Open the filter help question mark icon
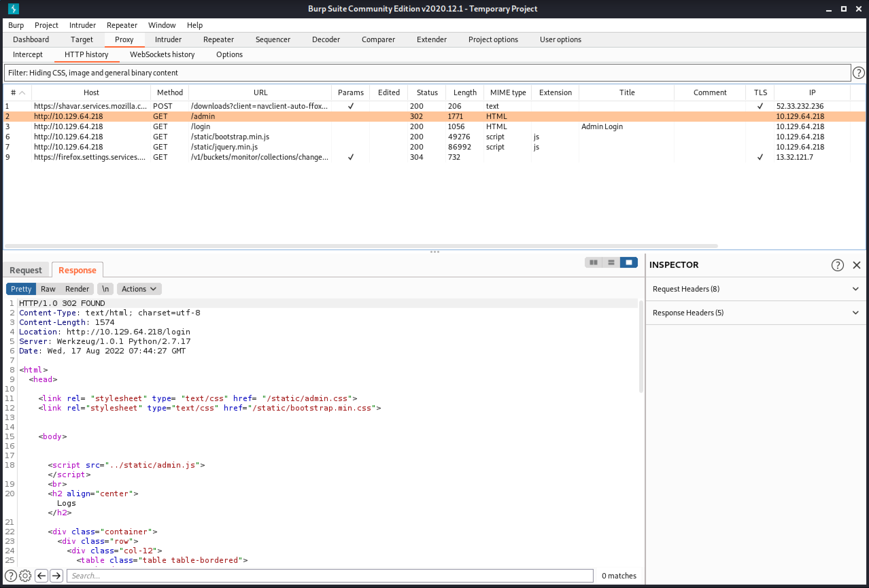The height and width of the screenshot is (588, 869). (x=858, y=72)
